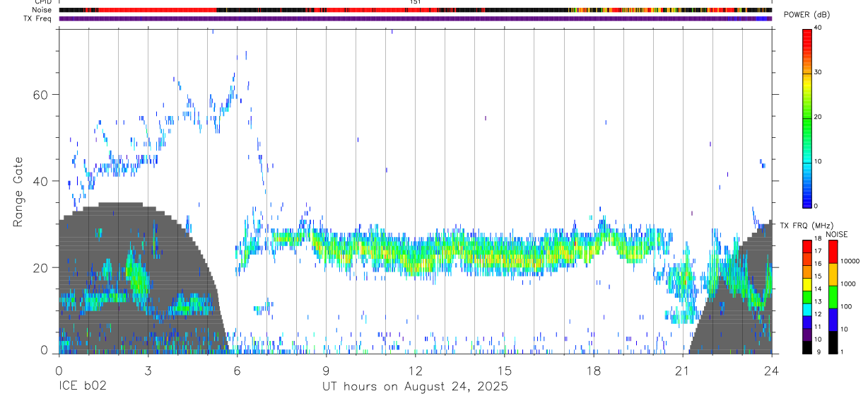Click the 20 tick on power colorbar

[x=819, y=117]
